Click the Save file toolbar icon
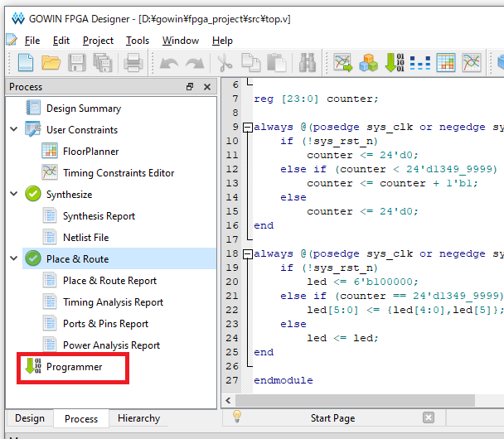 pyautogui.click(x=77, y=62)
